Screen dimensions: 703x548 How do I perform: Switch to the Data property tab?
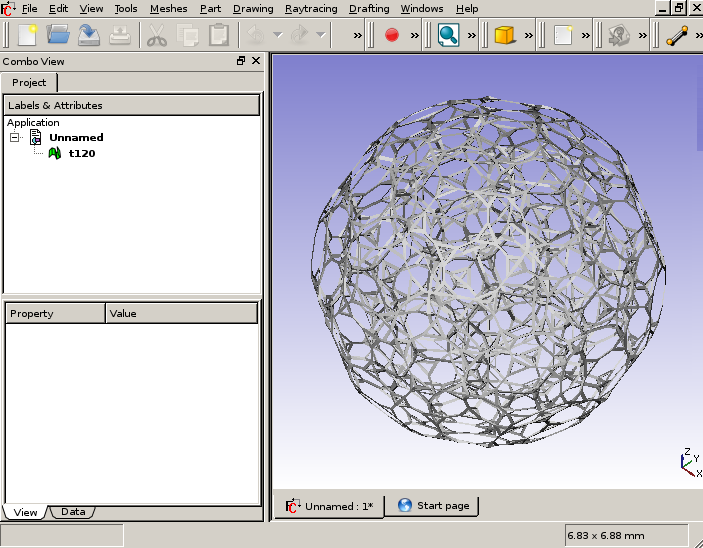click(72, 512)
